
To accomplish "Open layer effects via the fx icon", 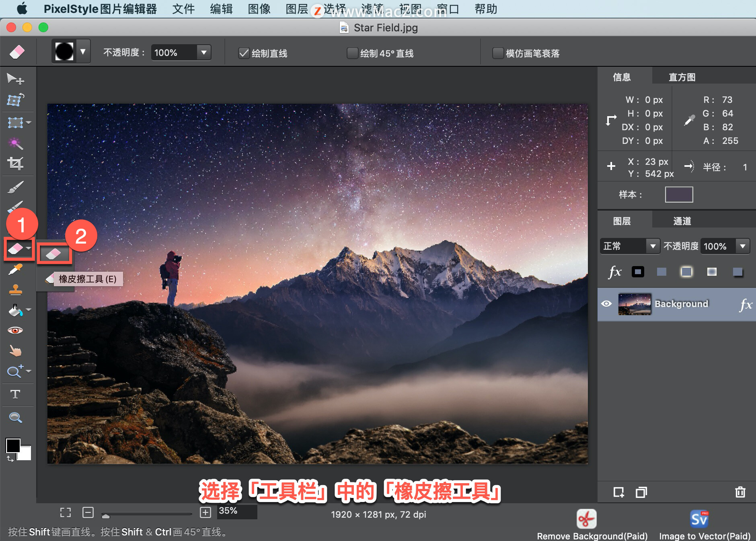I will tap(615, 272).
